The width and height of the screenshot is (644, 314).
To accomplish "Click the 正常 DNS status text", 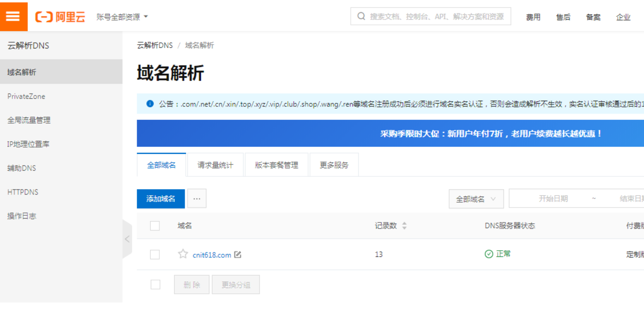I will [503, 254].
